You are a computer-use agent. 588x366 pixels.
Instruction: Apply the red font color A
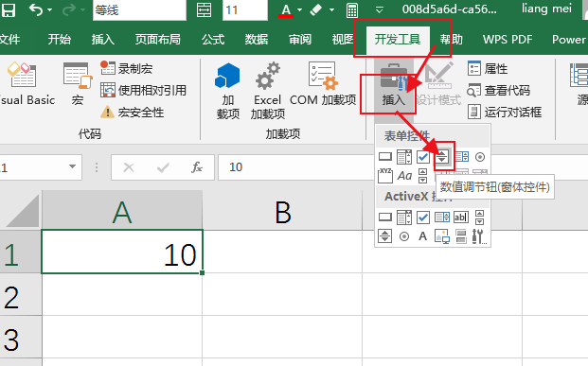[x=286, y=10]
